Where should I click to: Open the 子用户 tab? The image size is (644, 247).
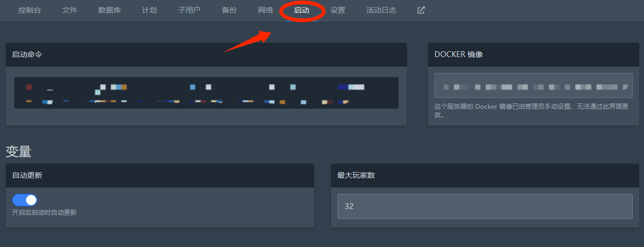(189, 10)
